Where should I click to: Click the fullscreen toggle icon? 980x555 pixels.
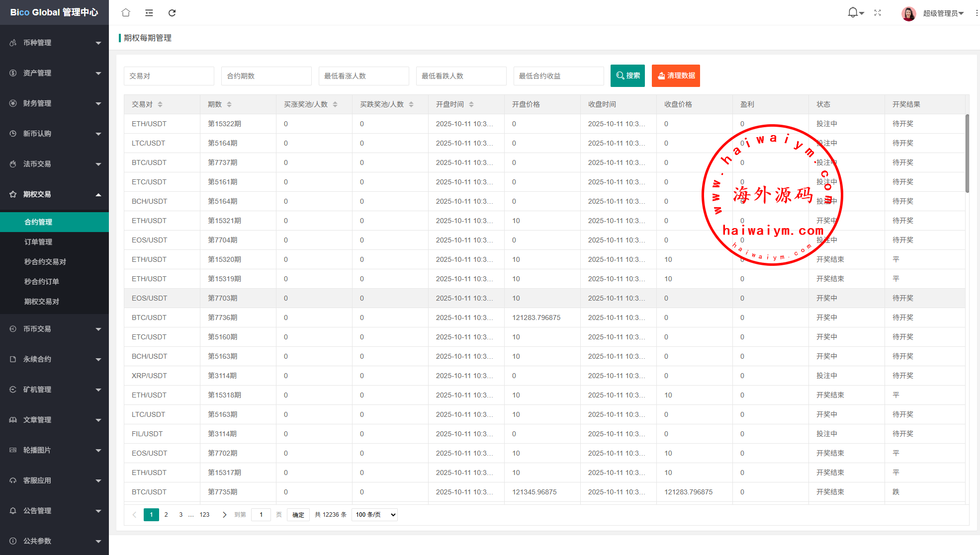[x=878, y=13]
